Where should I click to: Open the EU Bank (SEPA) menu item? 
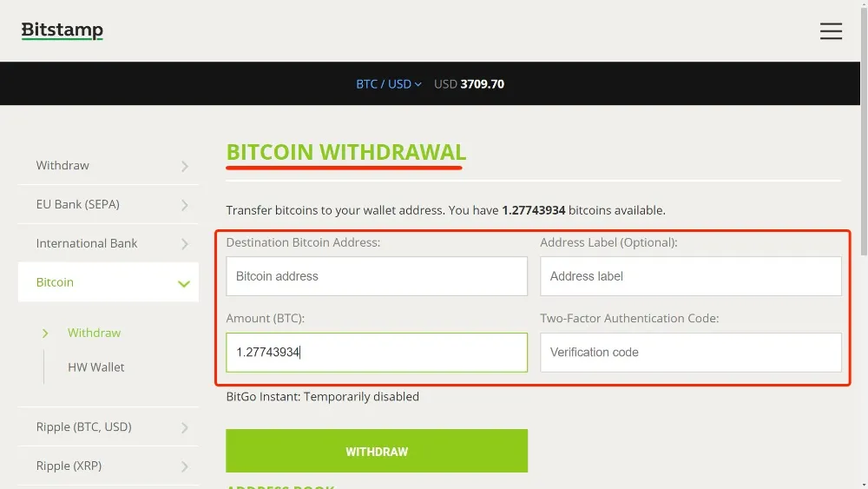tap(108, 204)
